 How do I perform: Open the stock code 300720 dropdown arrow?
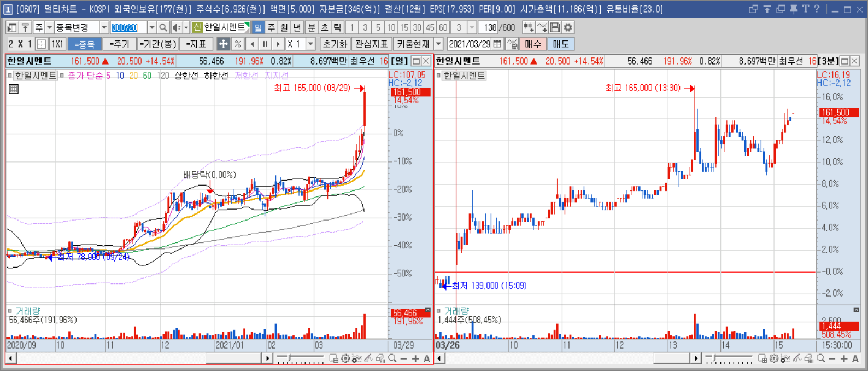point(152,27)
